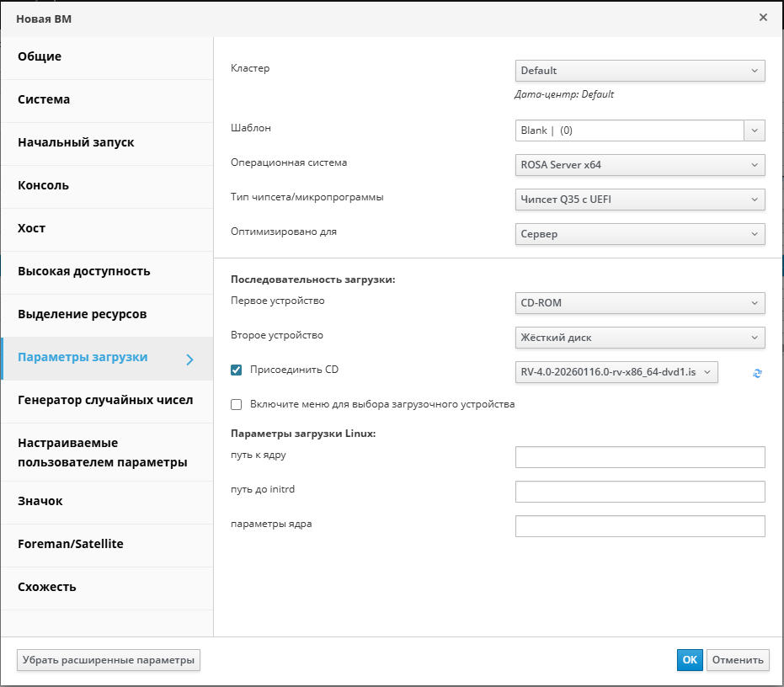Enable boot device selection menu checkbox
Viewport: 784px width, 687px height.
point(237,404)
